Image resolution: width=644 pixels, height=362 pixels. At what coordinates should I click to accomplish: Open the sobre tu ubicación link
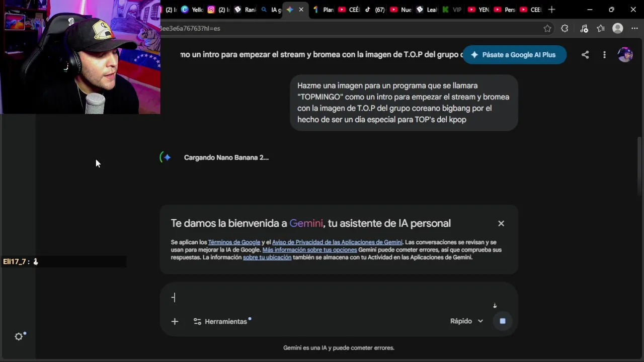click(x=267, y=257)
